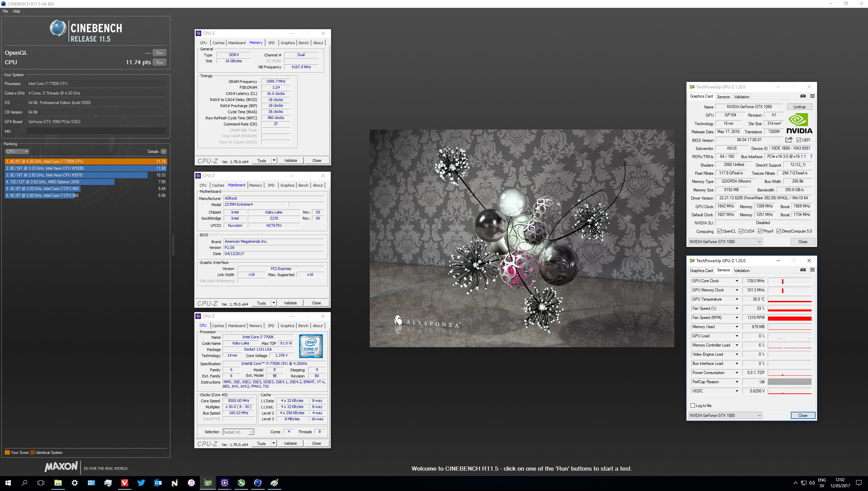Click the screenshot camera icon in GPU-Z Graphics Card window

(x=803, y=96)
